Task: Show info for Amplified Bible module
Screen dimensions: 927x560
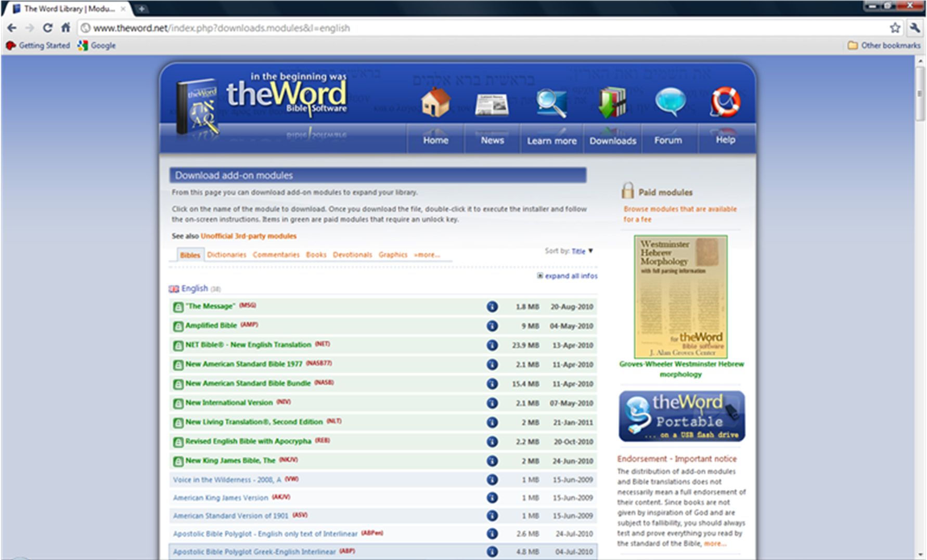Action: [492, 326]
